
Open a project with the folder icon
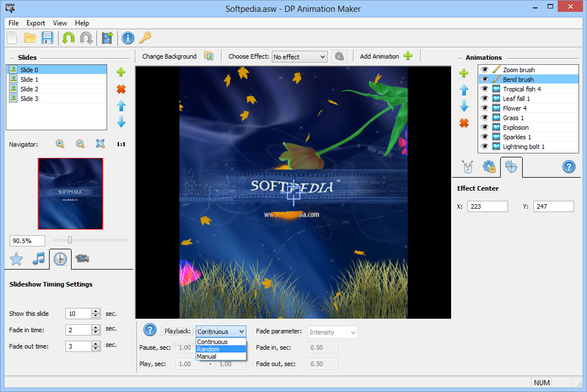pyautogui.click(x=30, y=38)
